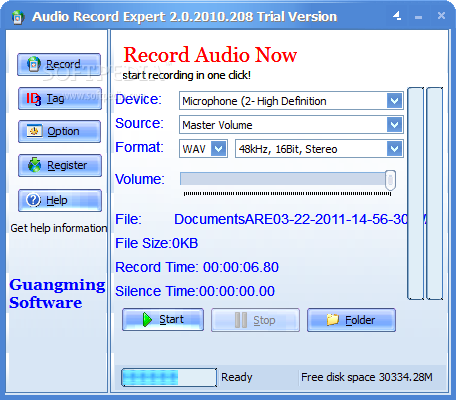The height and width of the screenshot is (400, 456).
Task: Click the progress bar near Ready
Action: [x=169, y=377]
